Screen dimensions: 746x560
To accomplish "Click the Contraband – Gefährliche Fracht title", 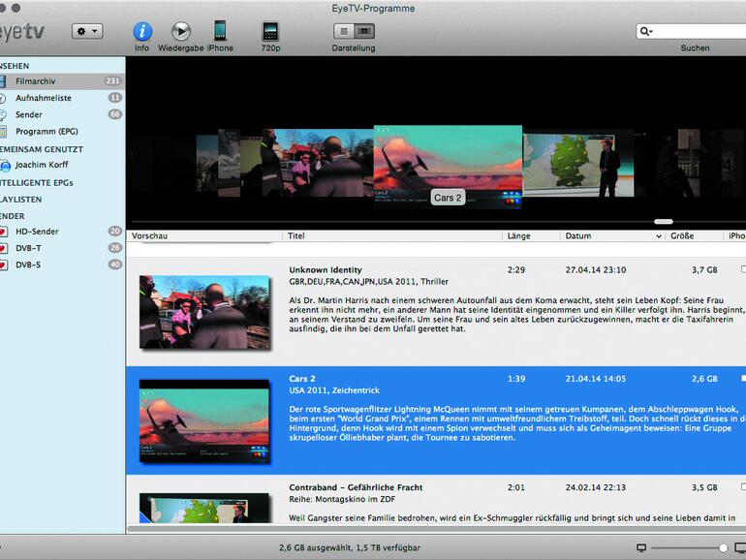I will (x=356, y=487).
